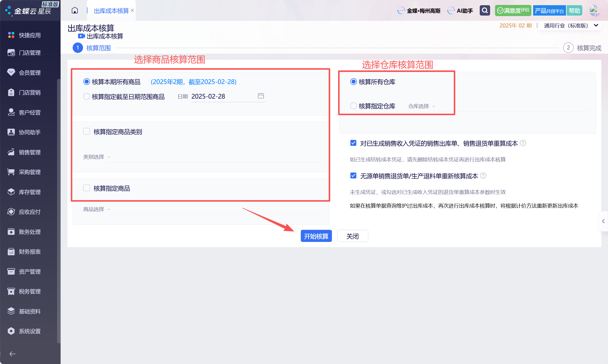
Task: Click the 开始核算 button
Action: click(x=316, y=236)
